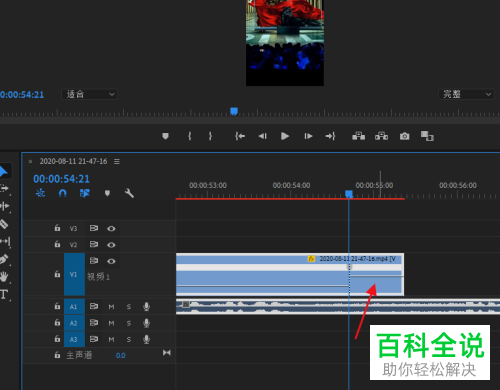Viewport: 500px width, 390px height.
Task: Play the sequence
Action: [x=285, y=136]
